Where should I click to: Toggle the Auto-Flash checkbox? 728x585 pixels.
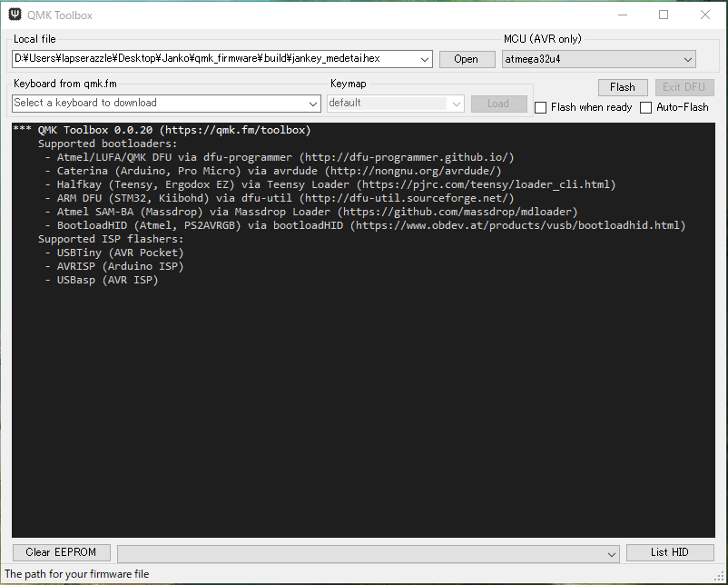click(646, 107)
